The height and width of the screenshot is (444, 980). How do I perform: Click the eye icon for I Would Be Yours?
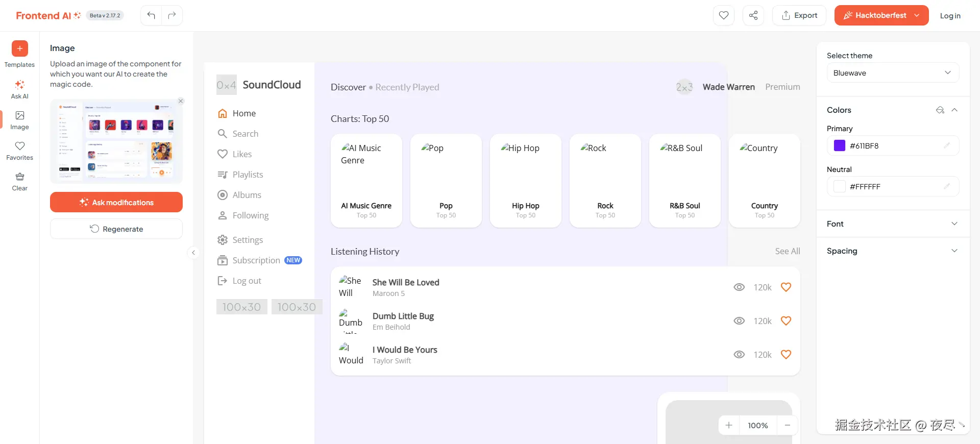(739, 355)
